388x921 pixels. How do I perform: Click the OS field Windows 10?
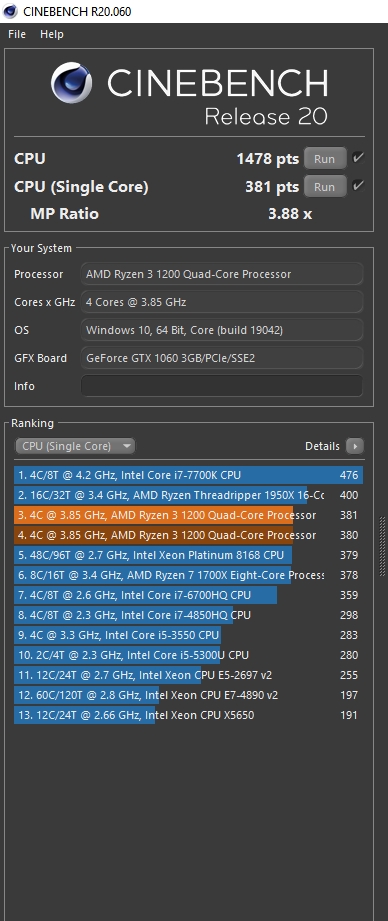222,330
